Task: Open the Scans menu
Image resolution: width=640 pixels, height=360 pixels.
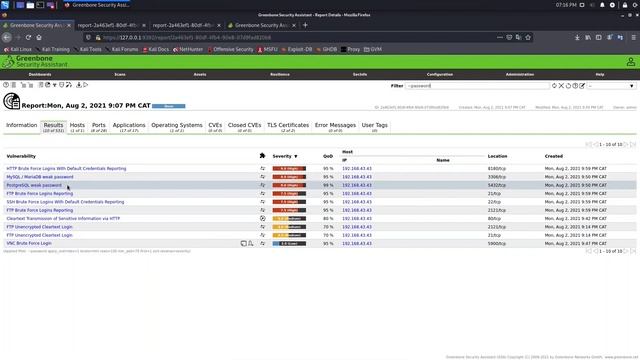Action: tap(120, 74)
